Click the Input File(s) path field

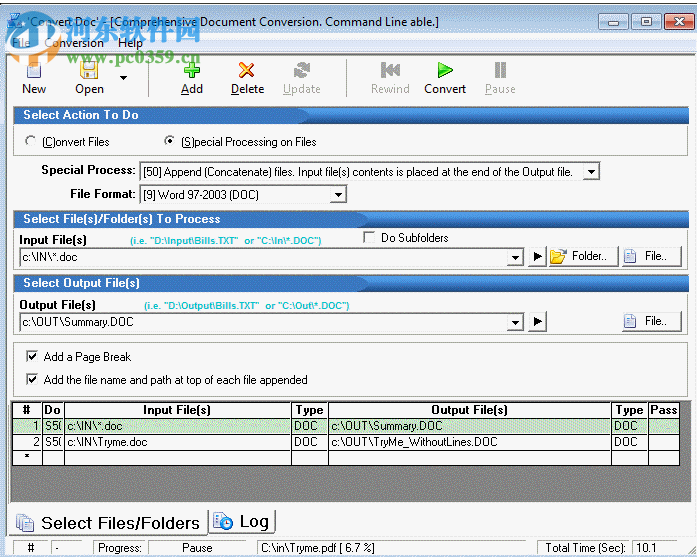264,257
